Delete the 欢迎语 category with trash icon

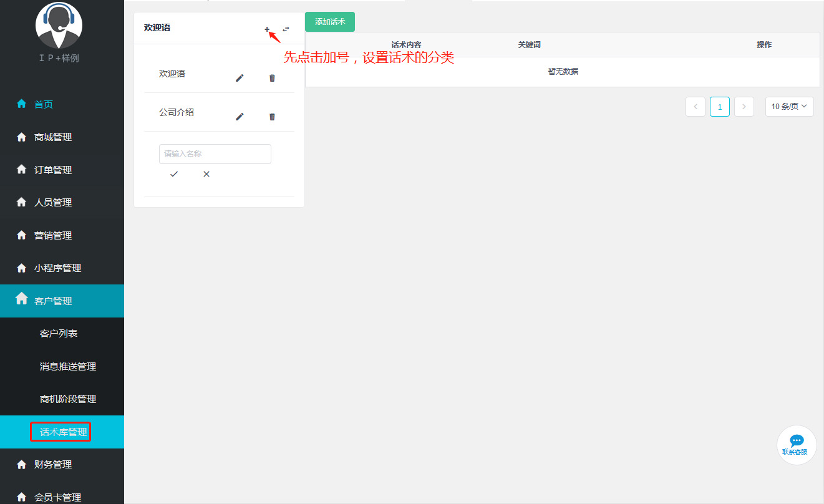pyautogui.click(x=272, y=78)
